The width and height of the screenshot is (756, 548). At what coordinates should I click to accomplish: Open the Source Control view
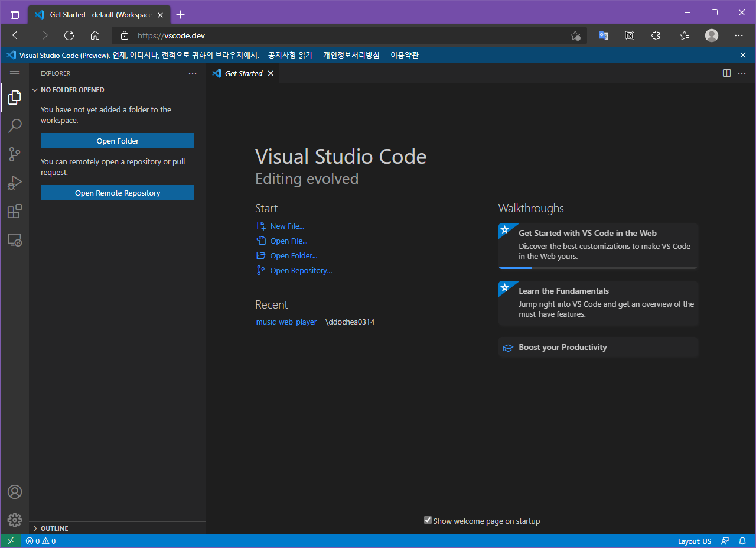(15, 154)
